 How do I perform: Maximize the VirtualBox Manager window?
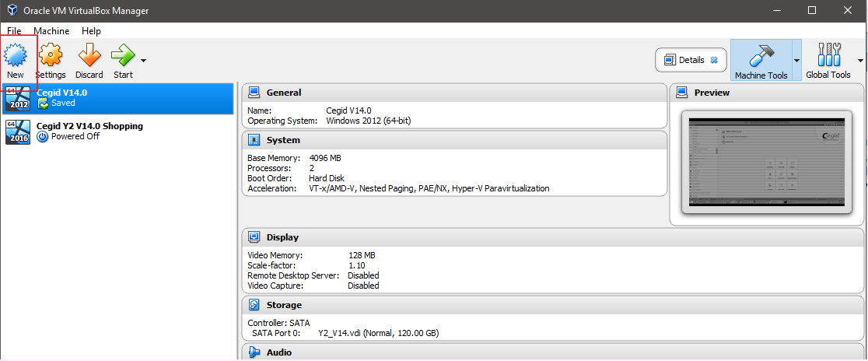point(812,10)
